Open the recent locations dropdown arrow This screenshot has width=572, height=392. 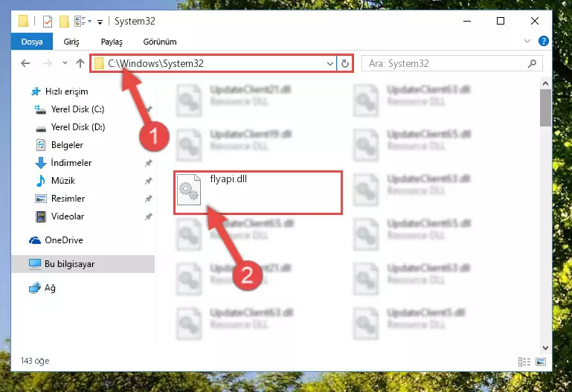click(65, 63)
